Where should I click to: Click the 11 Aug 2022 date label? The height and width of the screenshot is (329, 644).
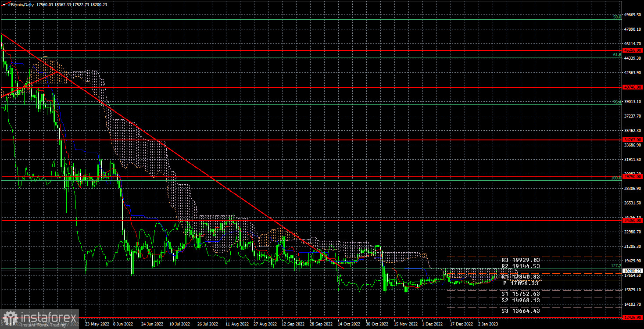[236, 324]
